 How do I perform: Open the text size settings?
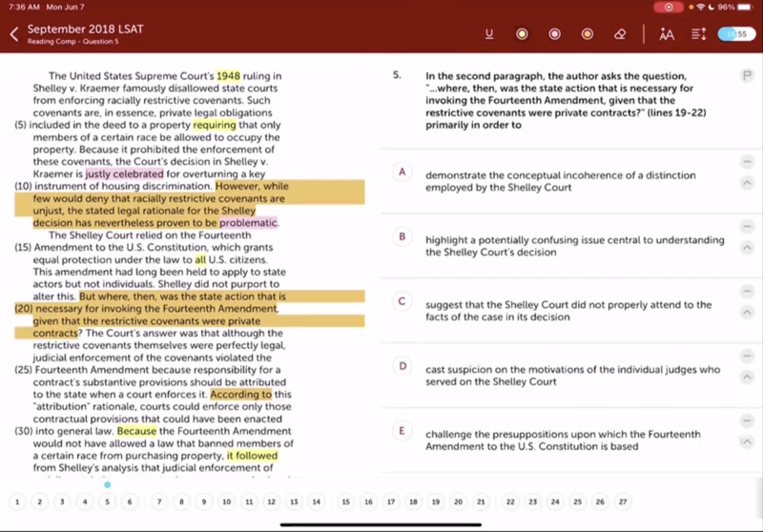[x=667, y=34]
